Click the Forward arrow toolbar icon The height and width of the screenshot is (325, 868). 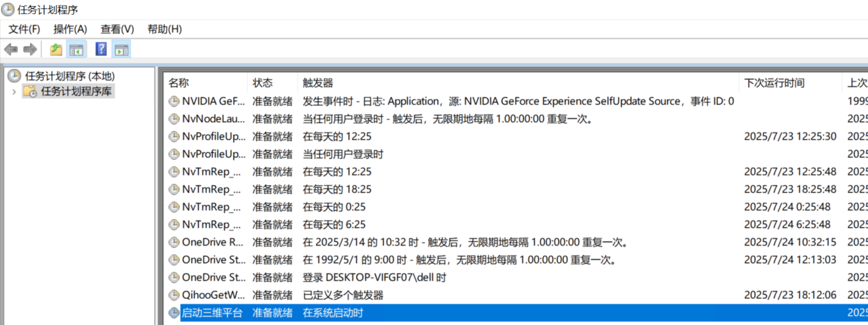click(x=30, y=49)
